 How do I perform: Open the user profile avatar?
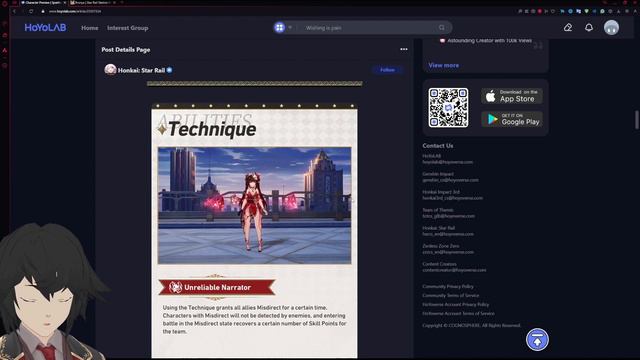coord(611,28)
